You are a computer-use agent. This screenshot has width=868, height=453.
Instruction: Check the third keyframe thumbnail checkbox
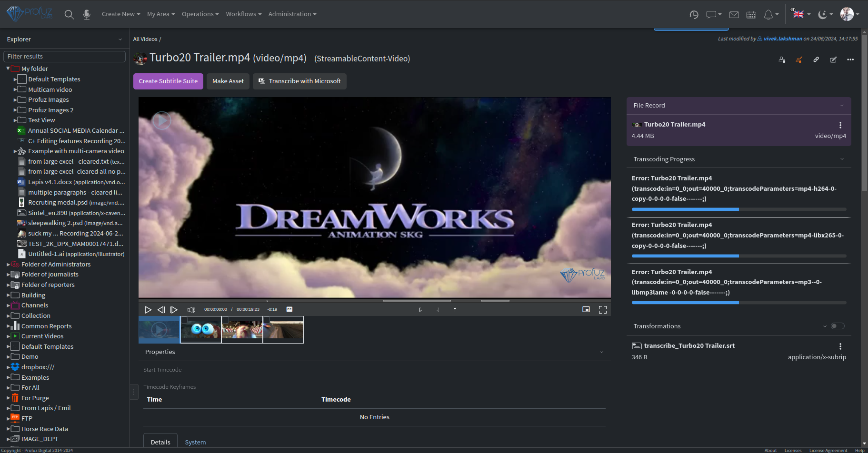pos(225,320)
